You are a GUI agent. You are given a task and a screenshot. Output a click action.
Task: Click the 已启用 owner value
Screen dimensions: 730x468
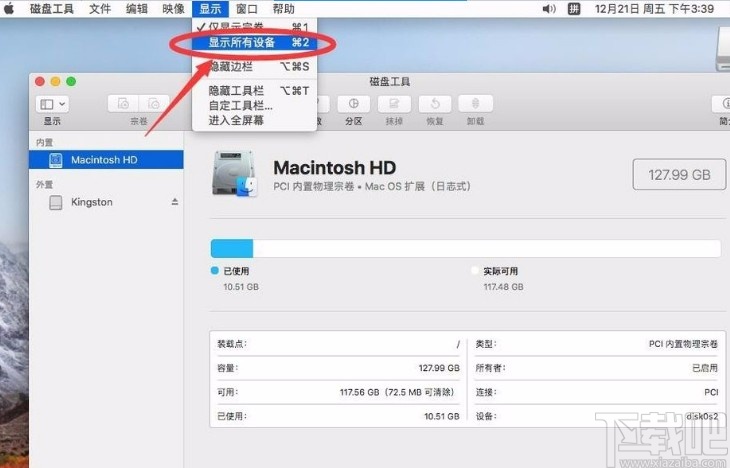tap(705, 368)
